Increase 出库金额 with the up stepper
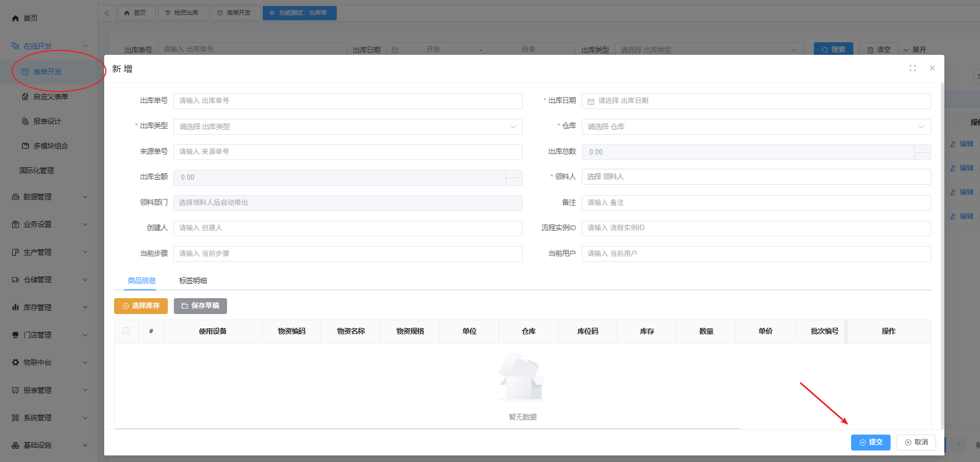Viewport: 980px width, 462px height. click(514, 174)
